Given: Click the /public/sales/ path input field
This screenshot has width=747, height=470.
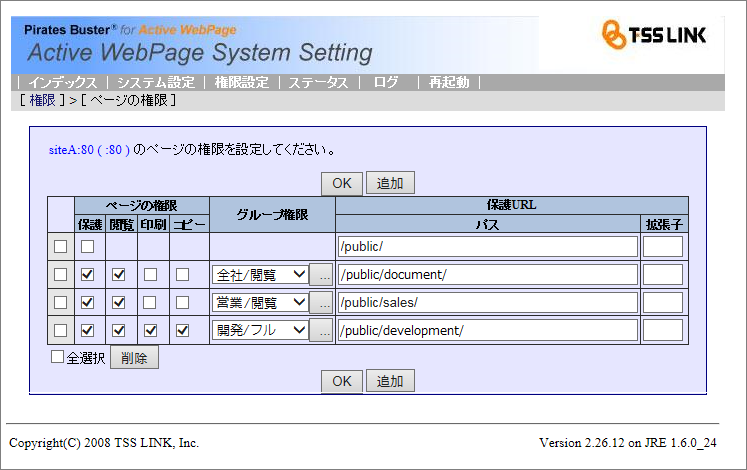Looking at the screenshot, I should pos(488,303).
